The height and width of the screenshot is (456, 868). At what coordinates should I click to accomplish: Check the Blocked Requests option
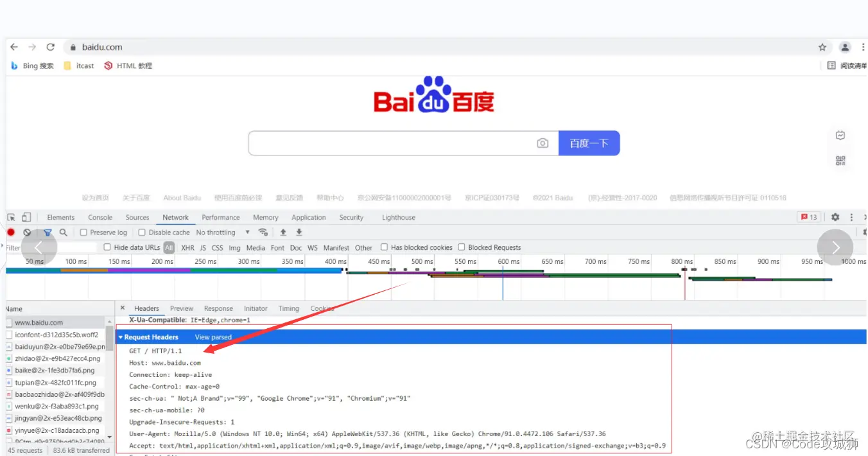pyautogui.click(x=462, y=247)
